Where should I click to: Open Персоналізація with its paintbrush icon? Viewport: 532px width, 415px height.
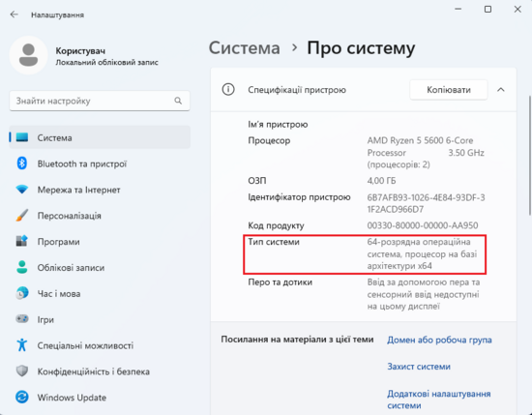(x=22, y=215)
